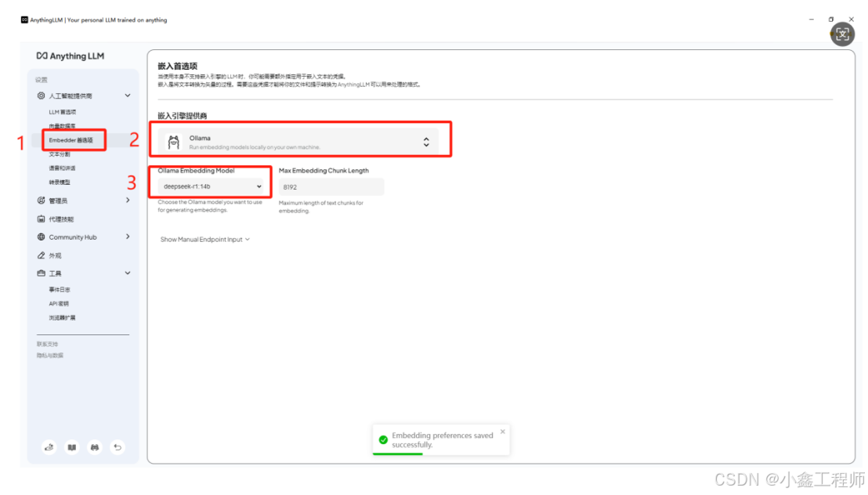Click the provider selector up-down arrows
The width and height of the screenshot is (868, 495).
pyautogui.click(x=426, y=142)
